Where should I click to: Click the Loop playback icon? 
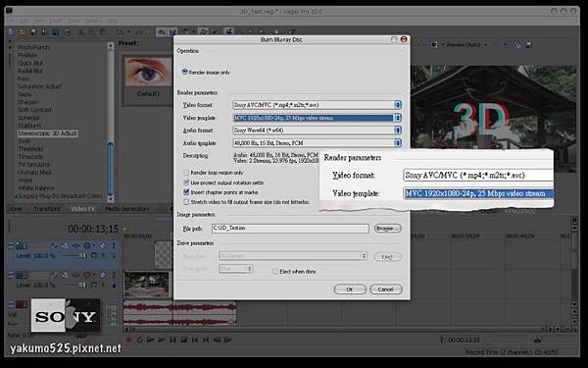139,340
